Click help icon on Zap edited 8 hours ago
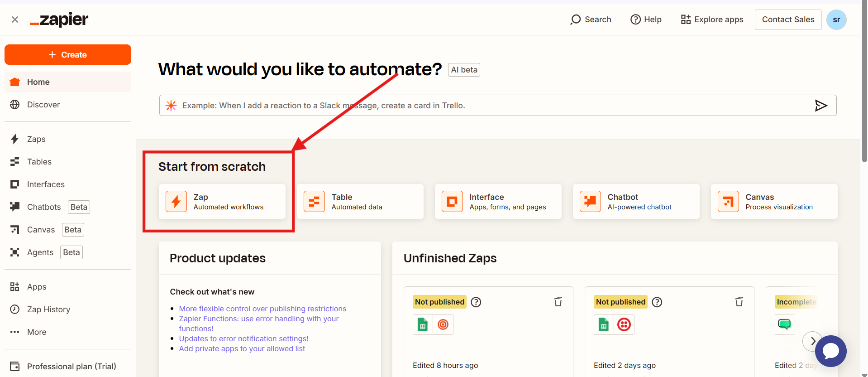 tap(476, 302)
